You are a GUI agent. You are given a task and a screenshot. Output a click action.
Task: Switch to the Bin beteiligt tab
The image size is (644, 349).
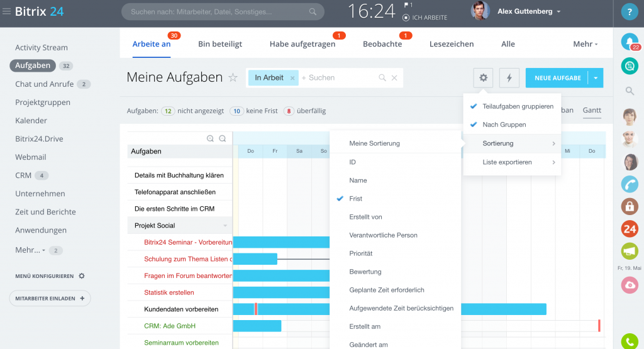(220, 44)
